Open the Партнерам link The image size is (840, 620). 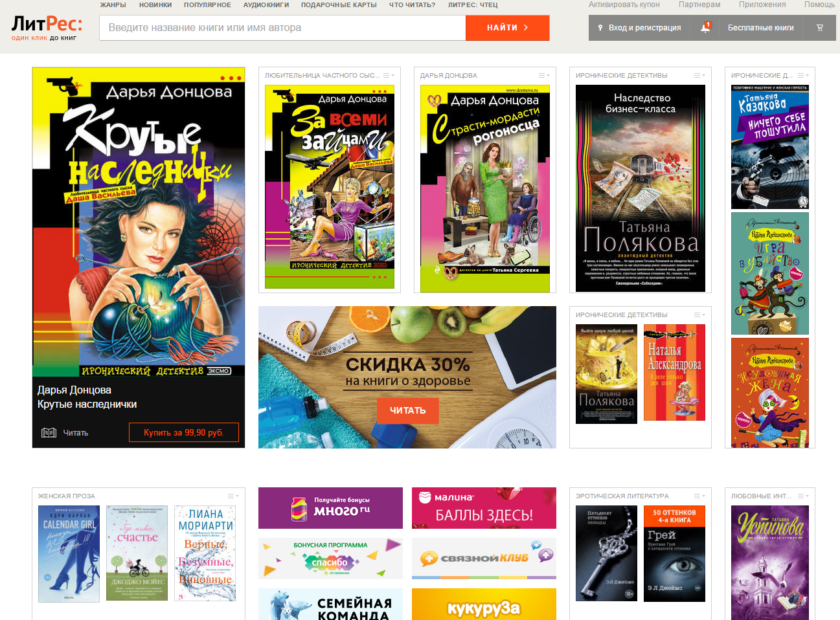pyautogui.click(x=699, y=5)
